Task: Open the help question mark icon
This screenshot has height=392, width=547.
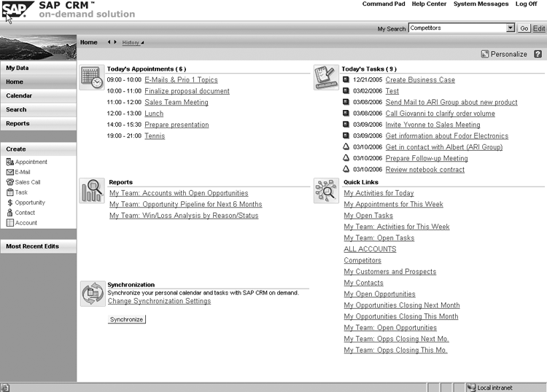Action: [x=538, y=54]
